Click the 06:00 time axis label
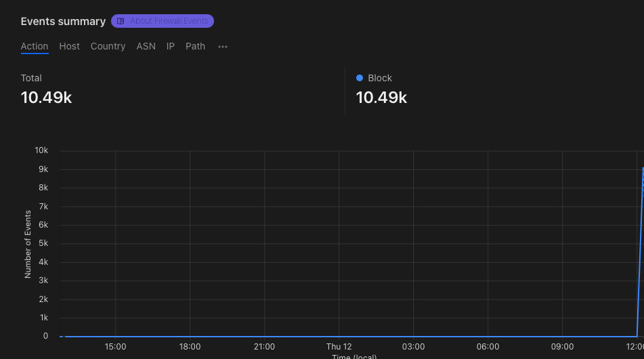The image size is (644, 359). [488, 346]
